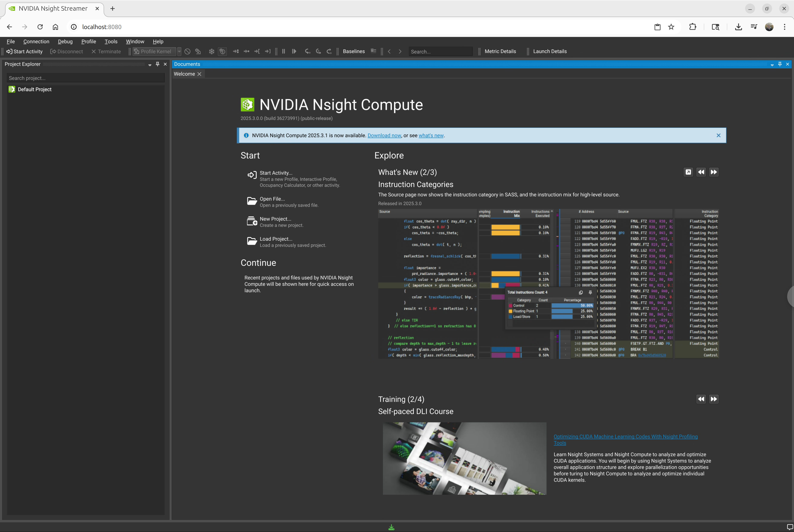Click the Resume execution icon

294,51
